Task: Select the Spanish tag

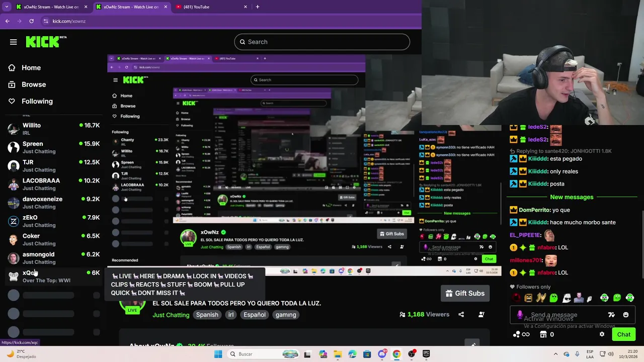Action: tap(207, 315)
